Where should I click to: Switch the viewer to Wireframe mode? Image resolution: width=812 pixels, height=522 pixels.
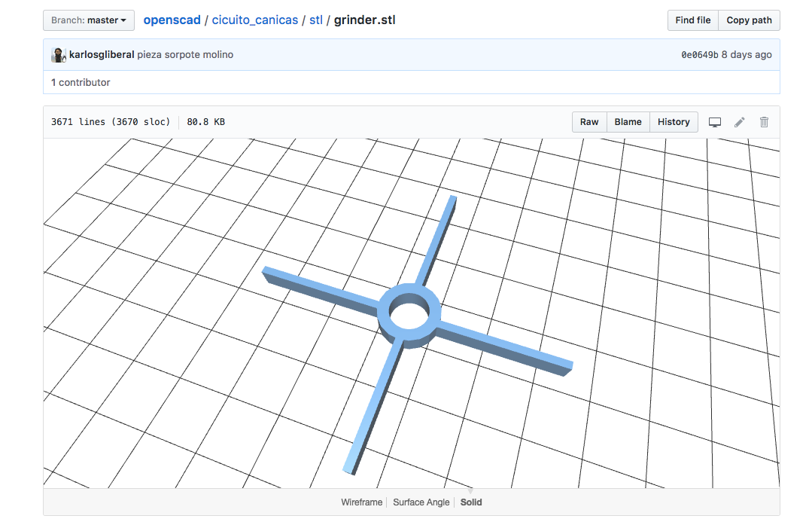point(361,502)
